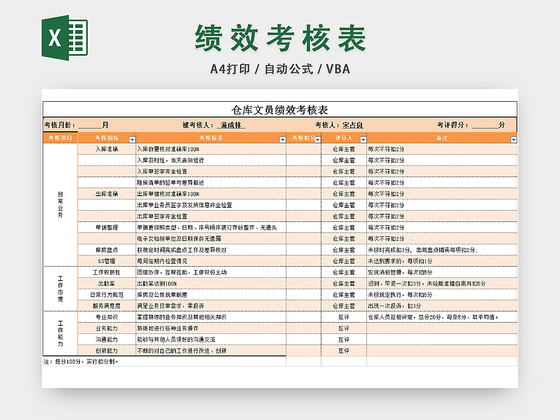Click the standard cell in the 5S管理 row
The width and height of the screenshot is (560, 420).
pos(211,261)
